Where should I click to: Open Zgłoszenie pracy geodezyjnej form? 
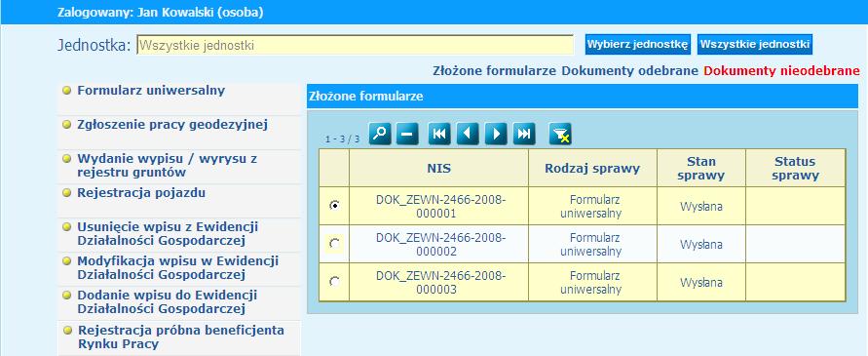pyautogui.click(x=172, y=124)
